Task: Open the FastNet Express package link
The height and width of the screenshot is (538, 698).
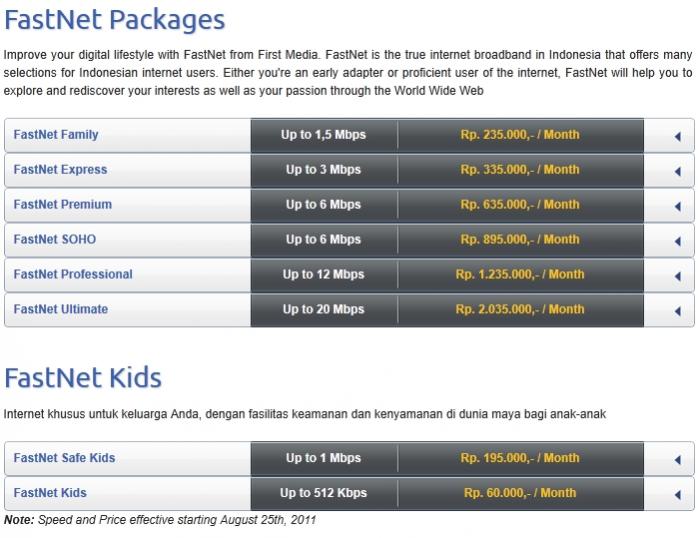Action: [x=60, y=170]
